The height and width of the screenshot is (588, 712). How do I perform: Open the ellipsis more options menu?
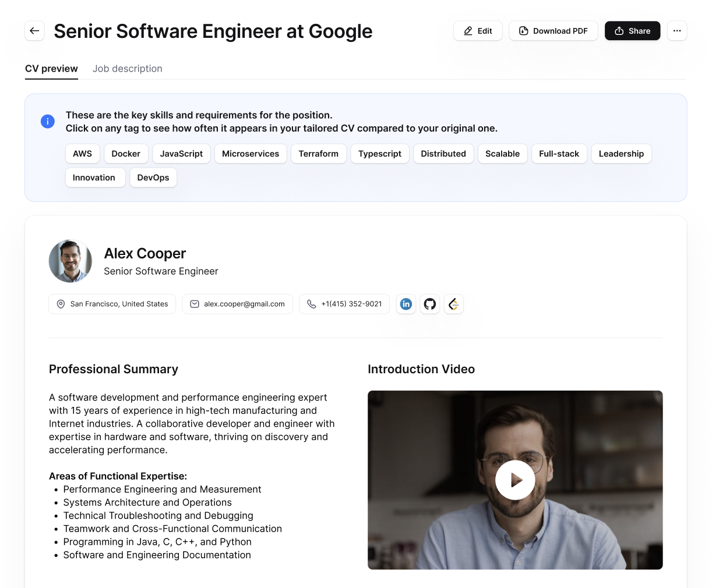tap(677, 30)
